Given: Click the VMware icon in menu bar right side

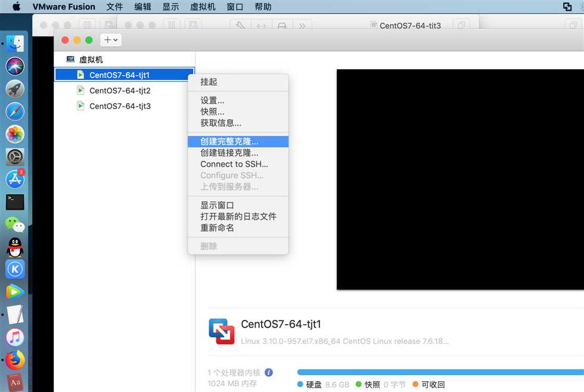Looking at the screenshot, I should (x=567, y=7).
